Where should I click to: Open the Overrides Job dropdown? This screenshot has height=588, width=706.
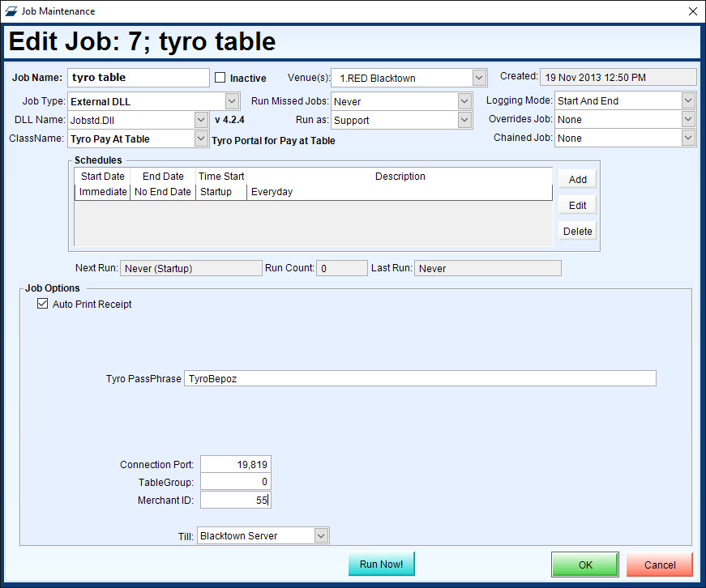[x=687, y=119]
